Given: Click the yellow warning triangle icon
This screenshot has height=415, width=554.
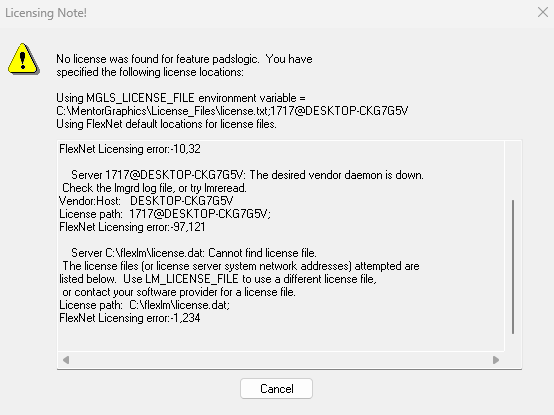Looking at the screenshot, I should [x=23, y=59].
